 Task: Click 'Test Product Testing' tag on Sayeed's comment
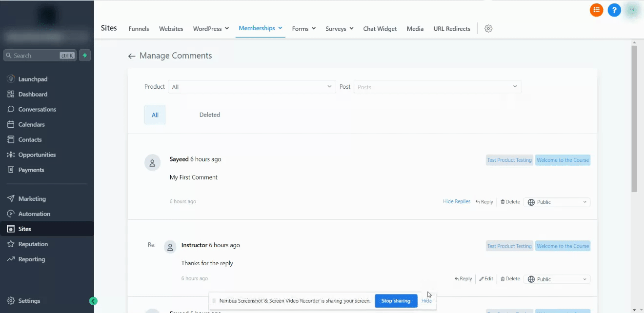[509, 160]
